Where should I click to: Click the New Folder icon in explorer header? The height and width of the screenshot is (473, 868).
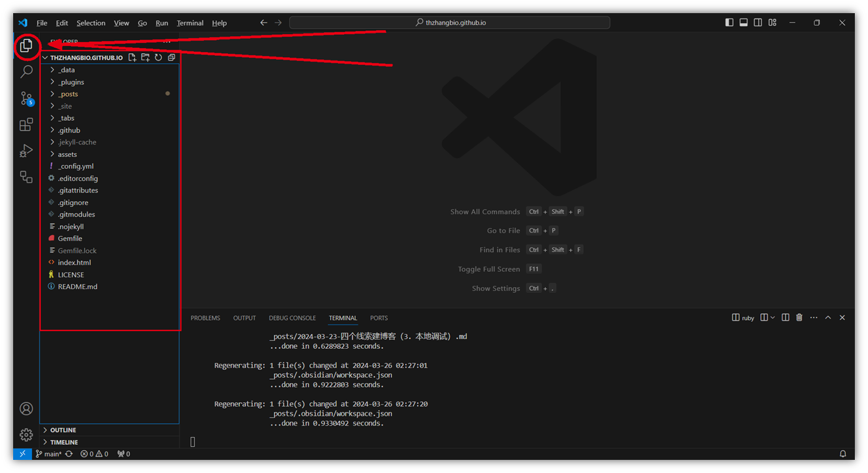[145, 58]
